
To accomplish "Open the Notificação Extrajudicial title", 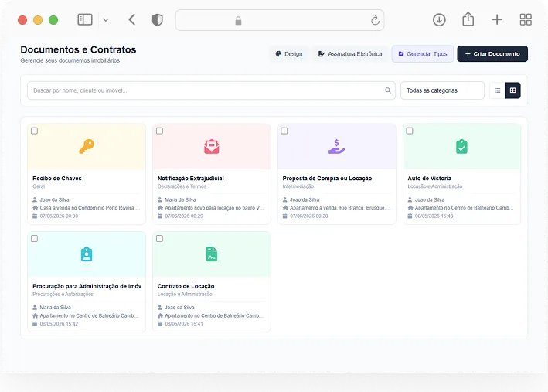I will coord(190,179).
